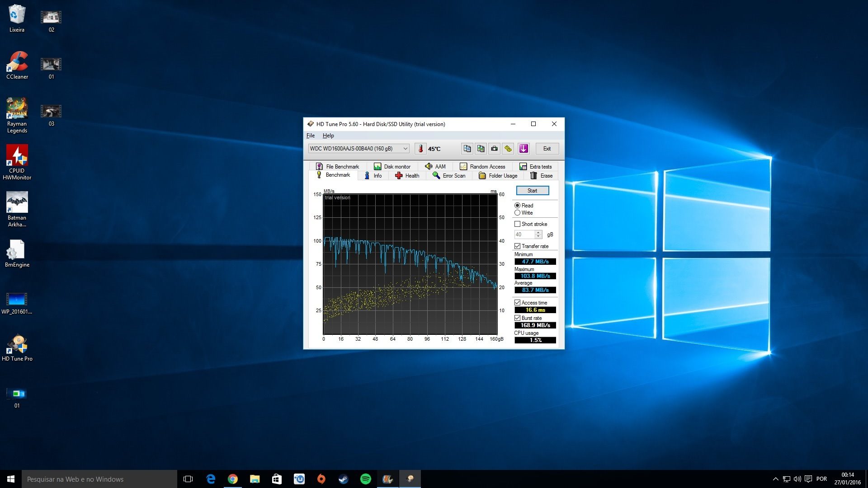Viewport: 868px width, 488px height.
Task: Open video file 03 on desktop
Action: point(51,115)
